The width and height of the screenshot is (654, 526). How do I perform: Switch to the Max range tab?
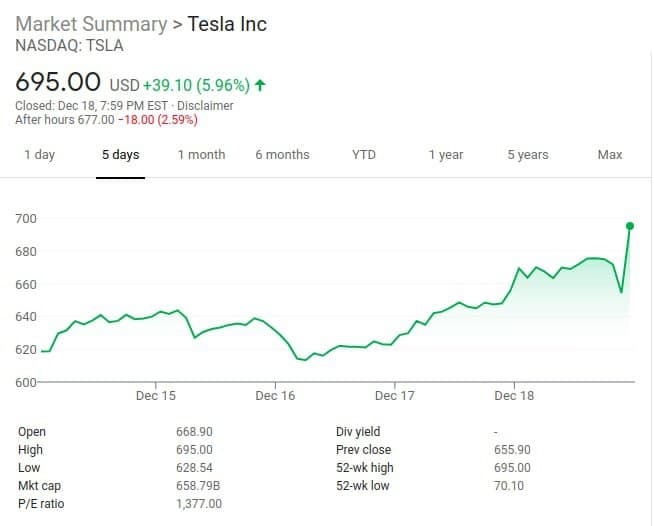coord(610,155)
